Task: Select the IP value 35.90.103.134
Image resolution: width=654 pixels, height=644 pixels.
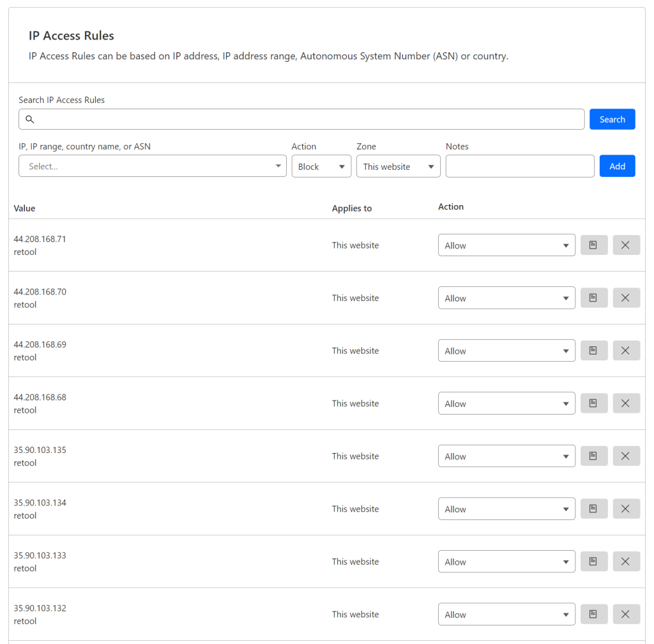Action: pos(40,503)
